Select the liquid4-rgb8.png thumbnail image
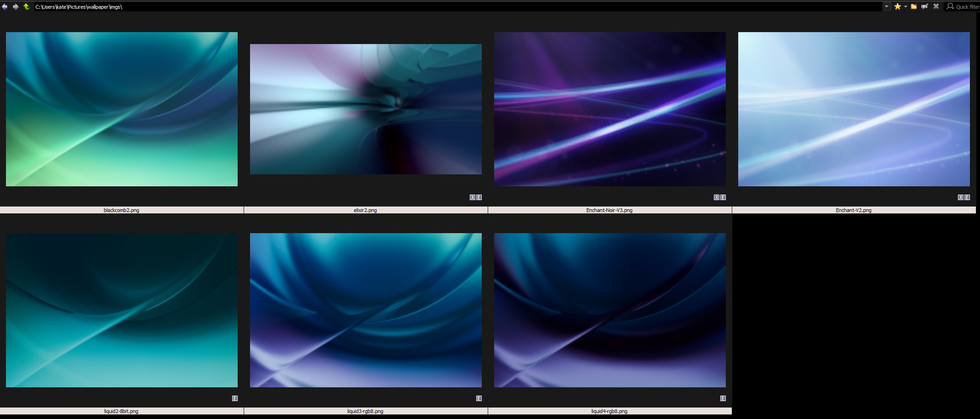Screen dimensions: 980x419 [610, 310]
